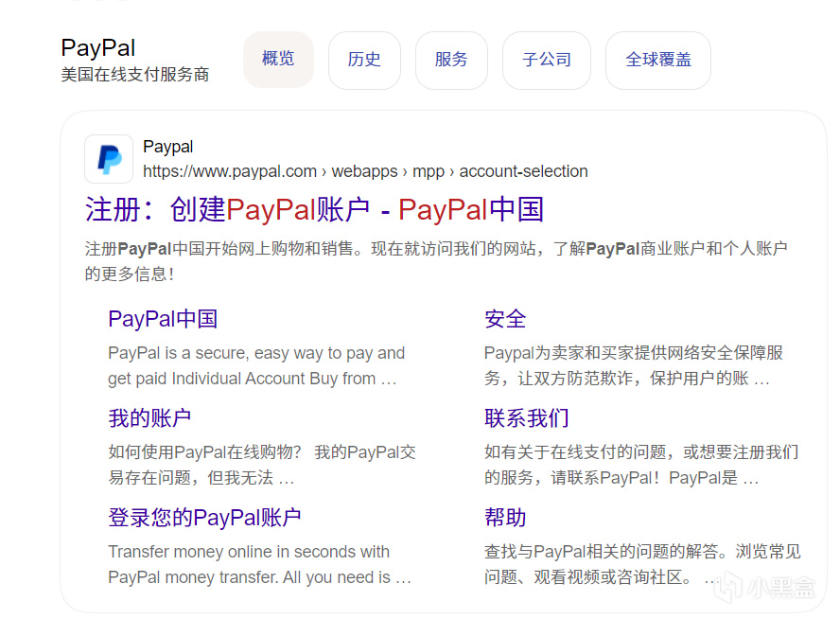Click the 注册PayPal中国 result description snippet
840x619 pixels.
pos(436,261)
